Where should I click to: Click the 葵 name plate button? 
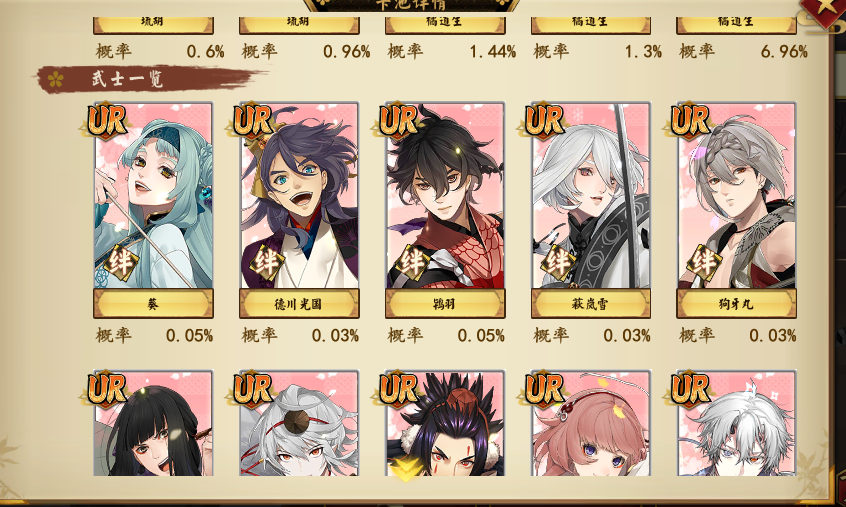click(153, 304)
